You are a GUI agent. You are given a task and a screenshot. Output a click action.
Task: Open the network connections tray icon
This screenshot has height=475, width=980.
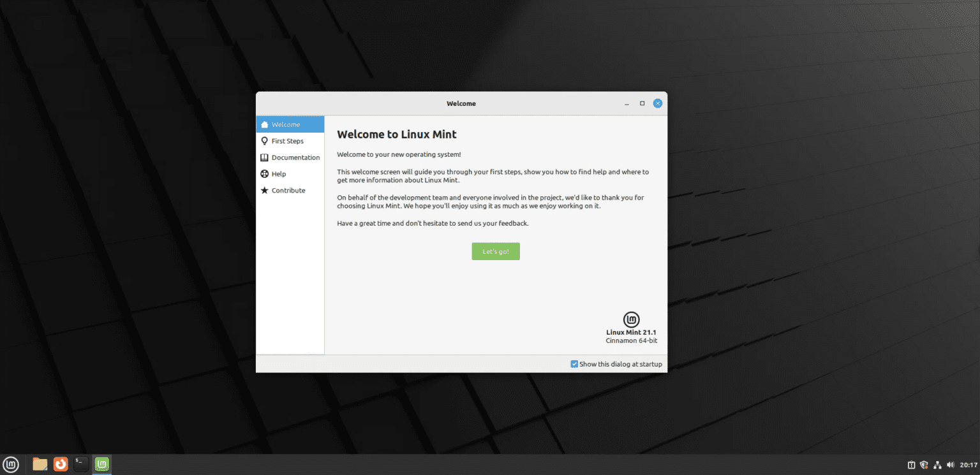point(937,464)
